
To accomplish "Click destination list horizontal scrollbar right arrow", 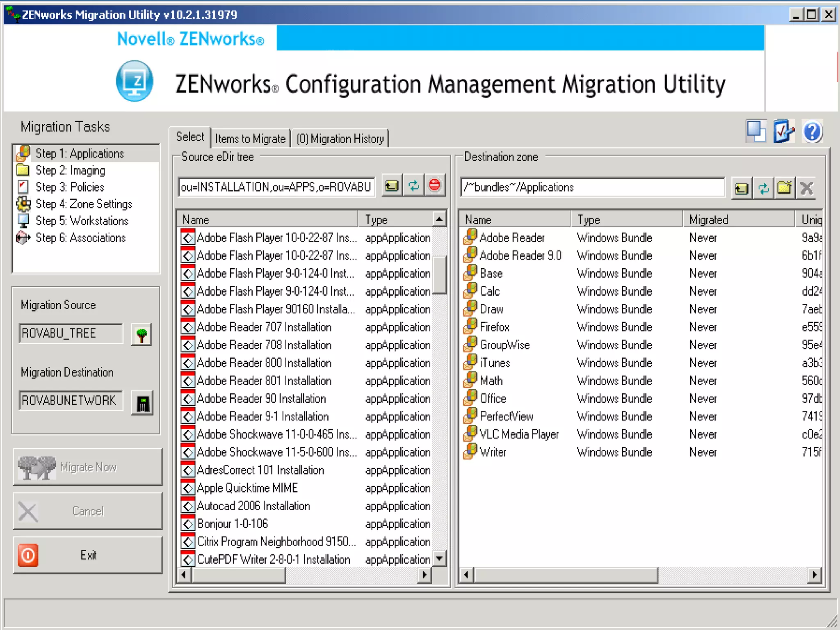I will pos(815,575).
